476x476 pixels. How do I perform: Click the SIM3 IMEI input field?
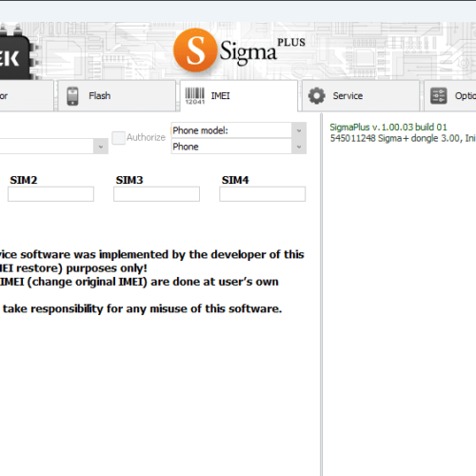(x=156, y=194)
